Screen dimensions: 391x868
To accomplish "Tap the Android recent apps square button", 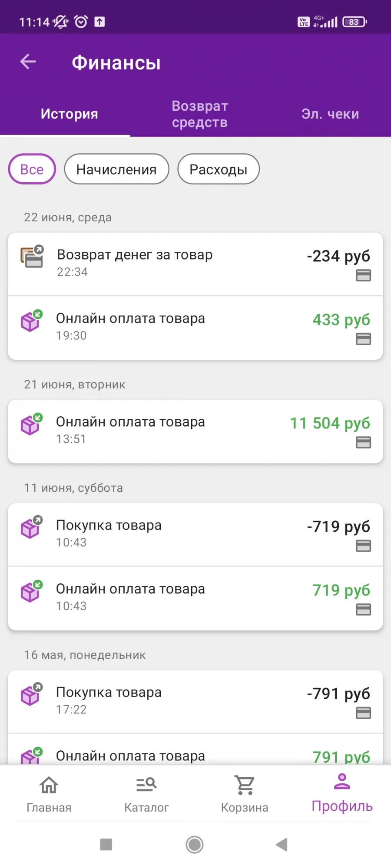I will click(x=106, y=845).
